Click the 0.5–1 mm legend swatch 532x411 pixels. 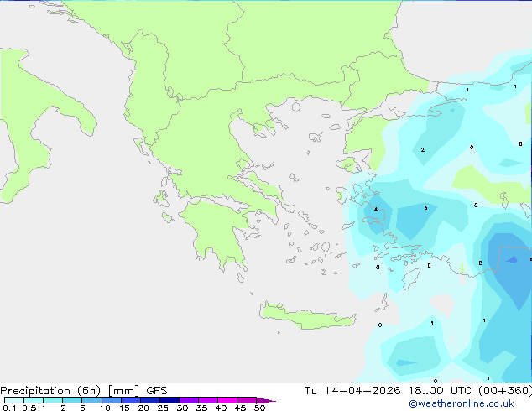click(34, 400)
